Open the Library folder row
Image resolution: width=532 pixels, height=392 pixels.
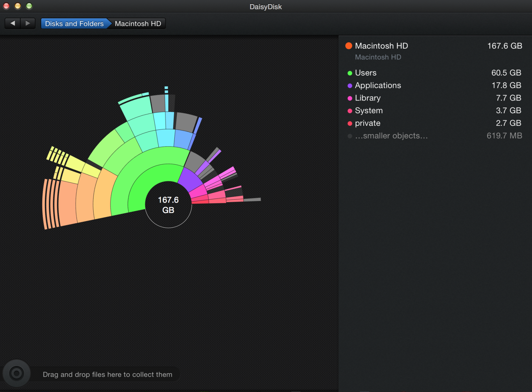tap(435, 98)
